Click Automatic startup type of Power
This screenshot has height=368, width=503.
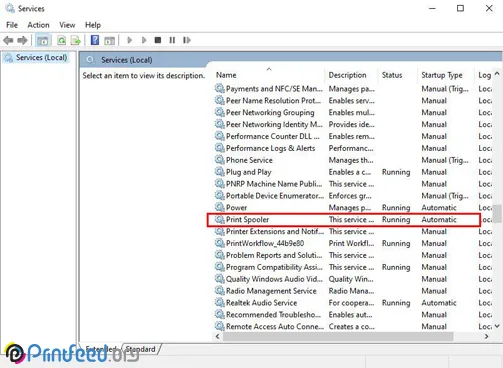[x=439, y=207]
